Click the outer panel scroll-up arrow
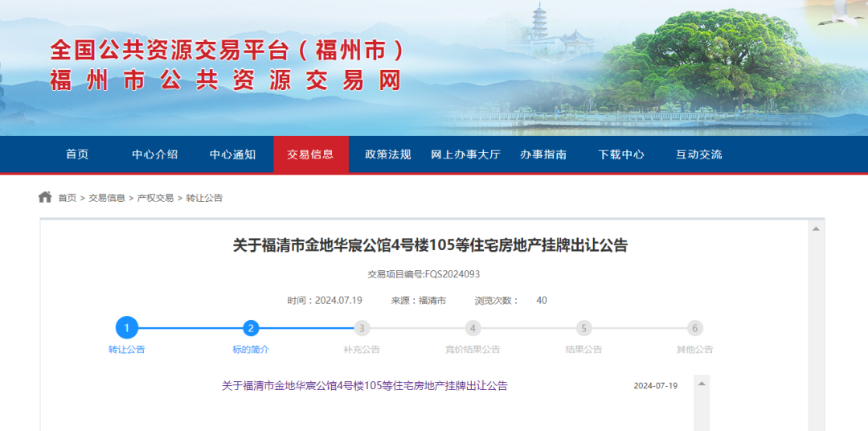The height and width of the screenshot is (431, 868). (816, 229)
